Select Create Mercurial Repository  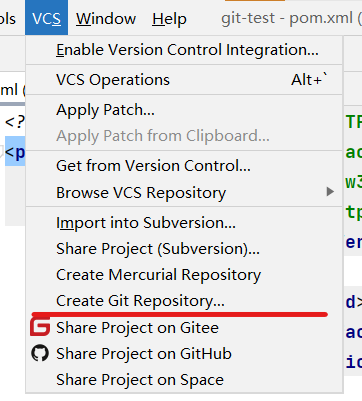point(184,275)
